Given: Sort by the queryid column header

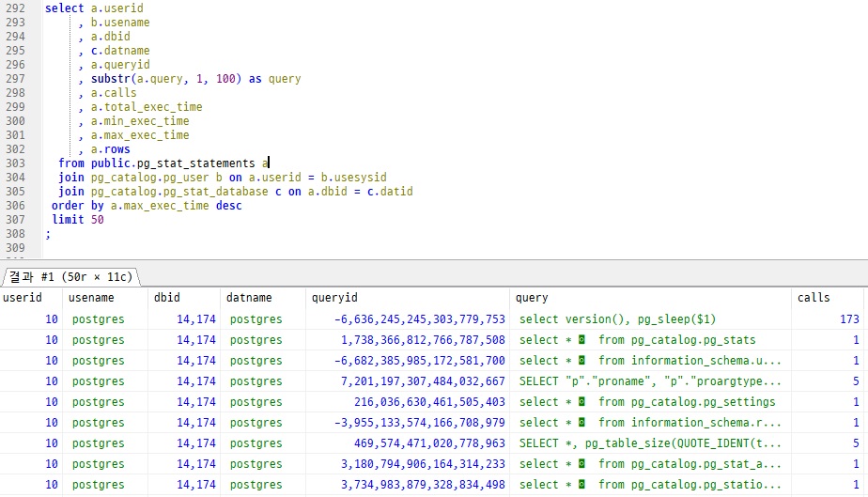Looking at the screenshot, I should 408,298.
